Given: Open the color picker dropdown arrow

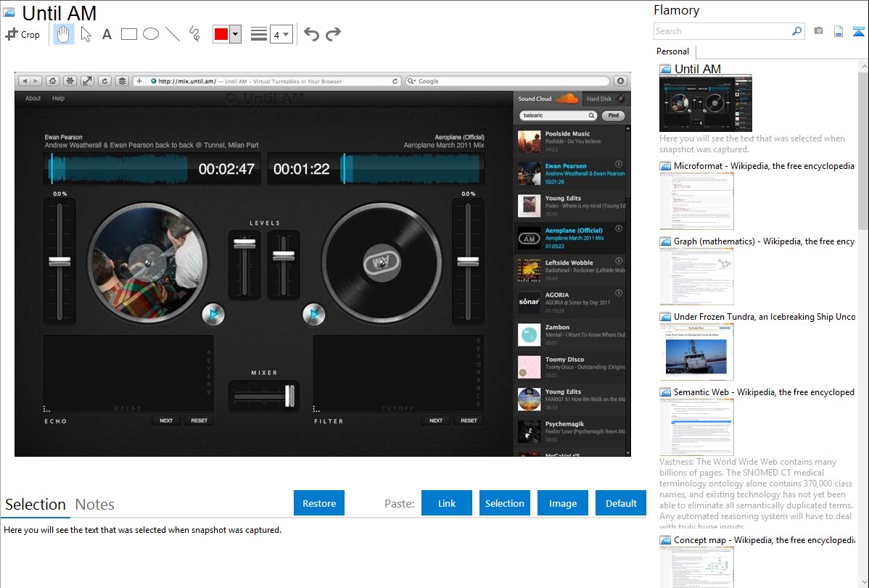Looking at the screenshot, I should coord(235,34).
